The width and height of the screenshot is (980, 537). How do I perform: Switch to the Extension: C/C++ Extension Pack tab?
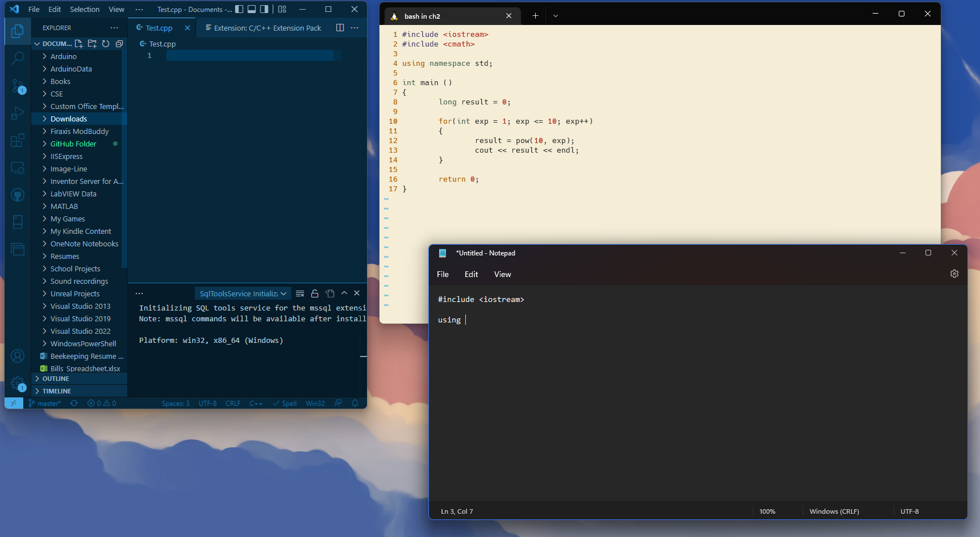[x=263, y=28]
